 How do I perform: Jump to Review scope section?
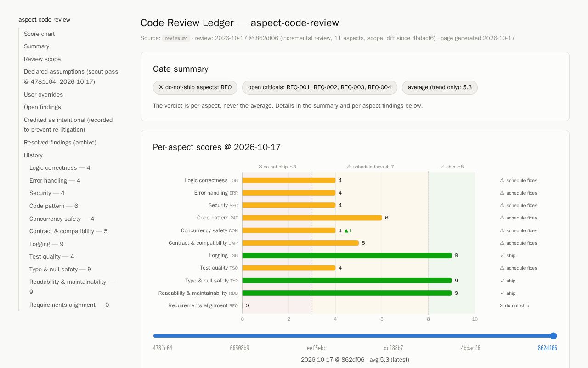tap(42, 59)
